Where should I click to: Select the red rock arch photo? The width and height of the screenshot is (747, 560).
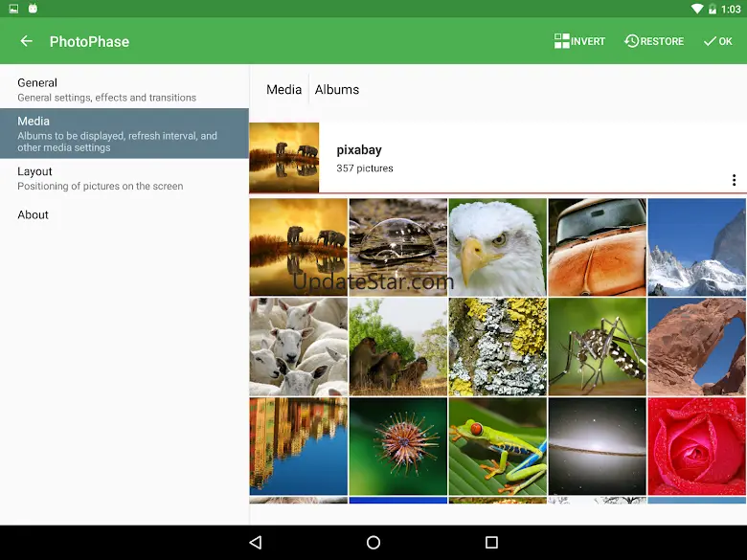click(696, 347)
